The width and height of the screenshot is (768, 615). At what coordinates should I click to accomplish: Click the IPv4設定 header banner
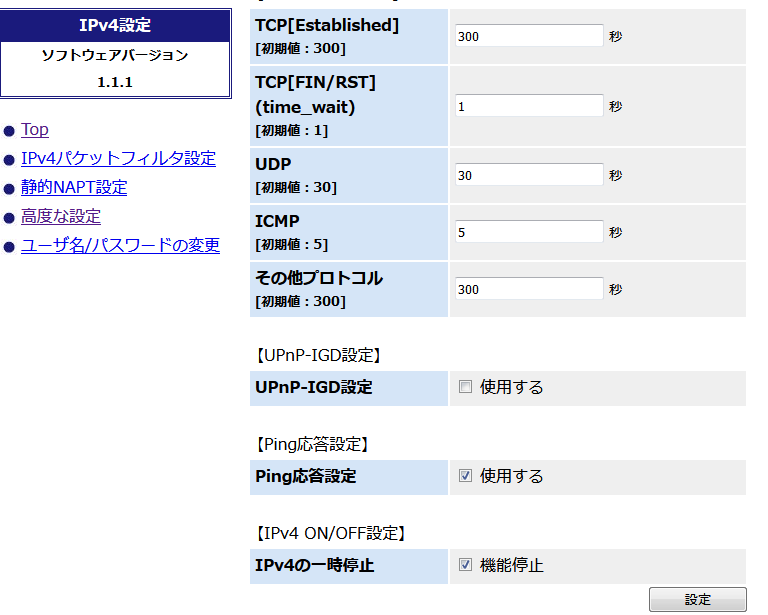pyautogui.click(x=115, y=26)
